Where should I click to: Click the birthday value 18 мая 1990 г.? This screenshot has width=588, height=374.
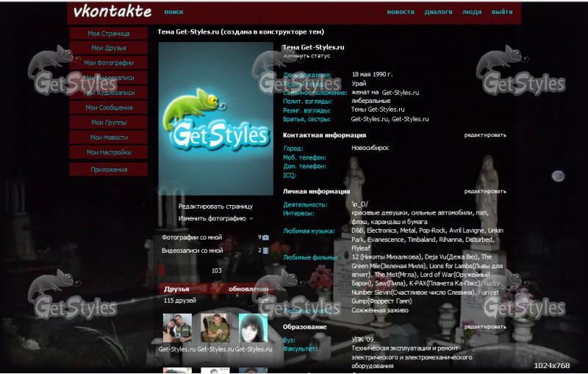tap(372, 74)
